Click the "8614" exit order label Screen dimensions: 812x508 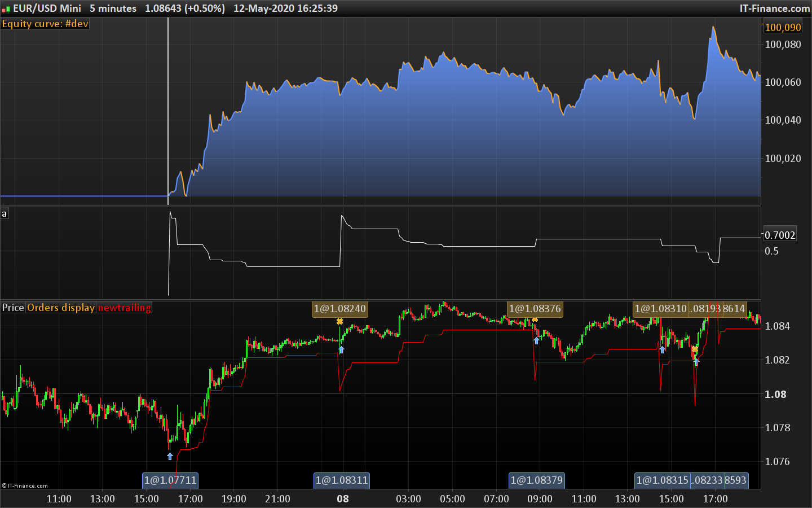pyautogui.click(x=734, y=309)
